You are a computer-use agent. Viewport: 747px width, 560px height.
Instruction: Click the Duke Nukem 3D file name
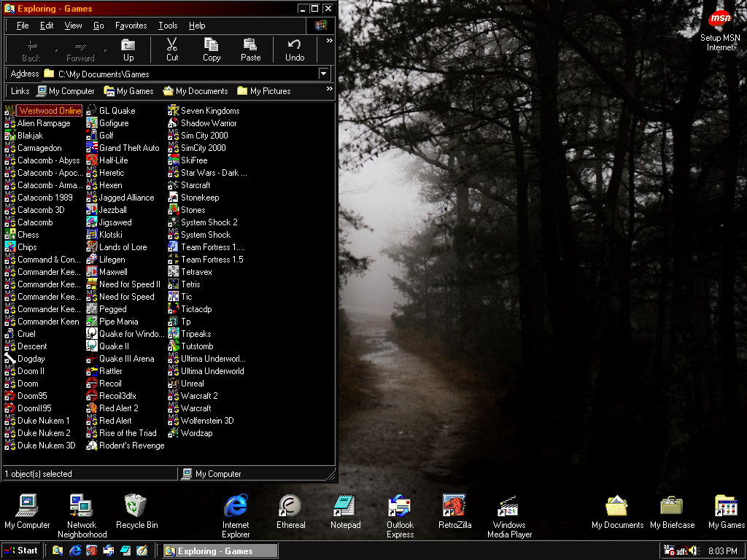(46, 446)
